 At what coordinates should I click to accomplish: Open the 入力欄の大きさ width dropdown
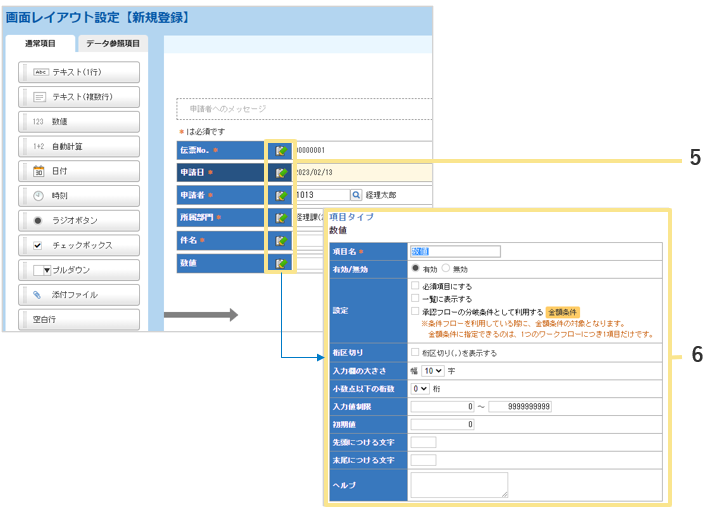click(432, 370)
